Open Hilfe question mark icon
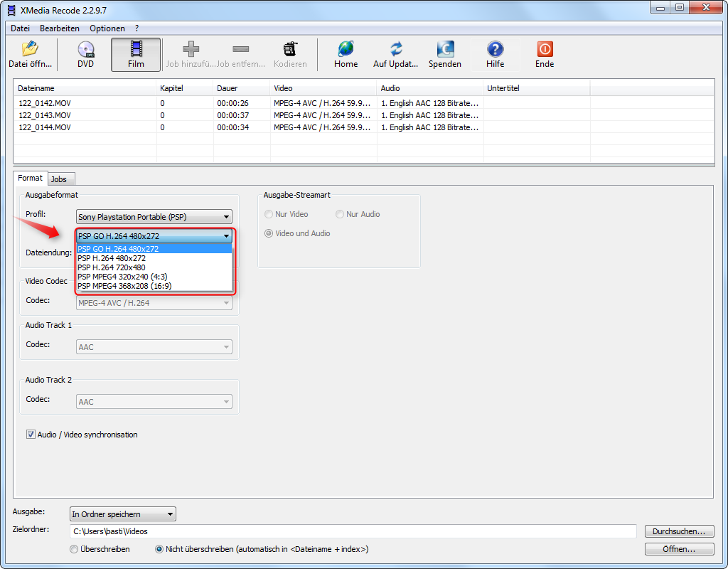 [x=495, y=50]
